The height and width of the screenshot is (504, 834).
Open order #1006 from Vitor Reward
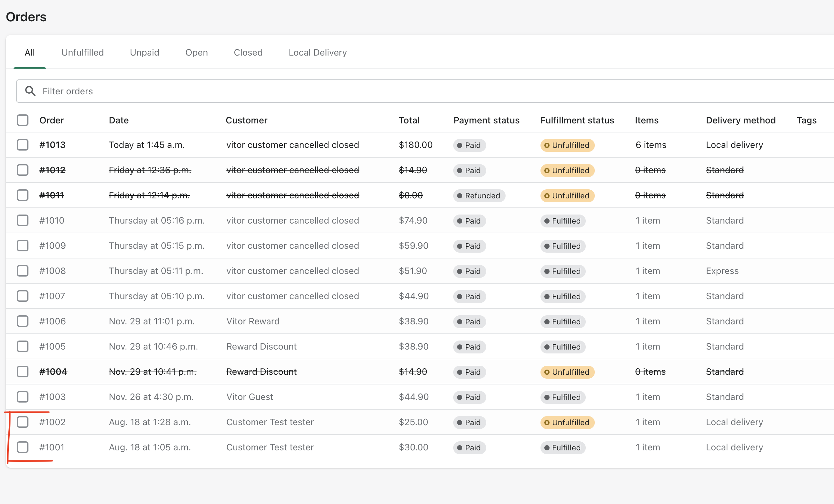pos(52,321)
